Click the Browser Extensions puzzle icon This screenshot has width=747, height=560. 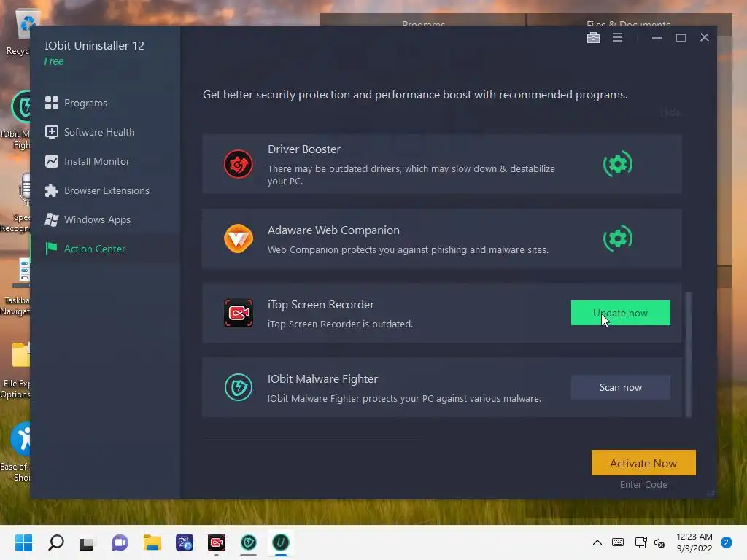pyautogui.click(x=52, y=190)
